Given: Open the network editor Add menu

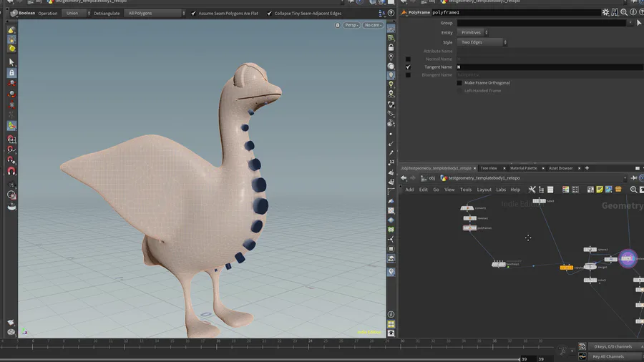Looking at the screenshot, I should pos(409,190).
